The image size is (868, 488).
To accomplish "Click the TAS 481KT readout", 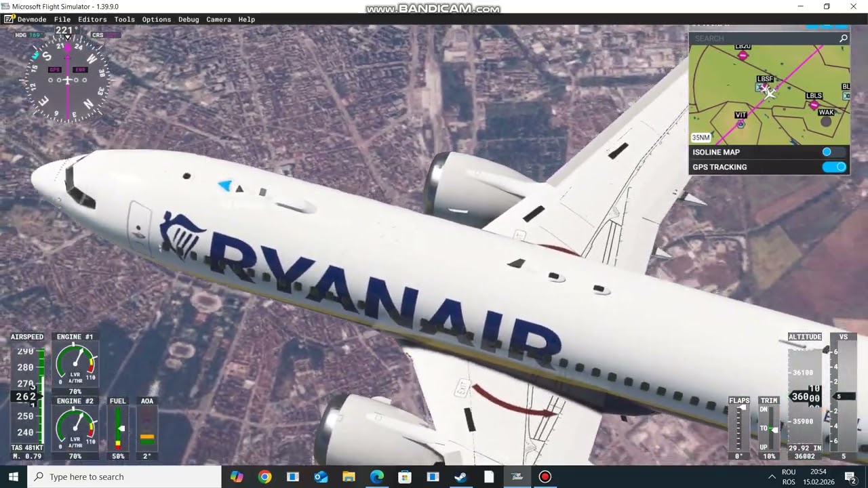I will pyautogui.click(x=27, y=448).
